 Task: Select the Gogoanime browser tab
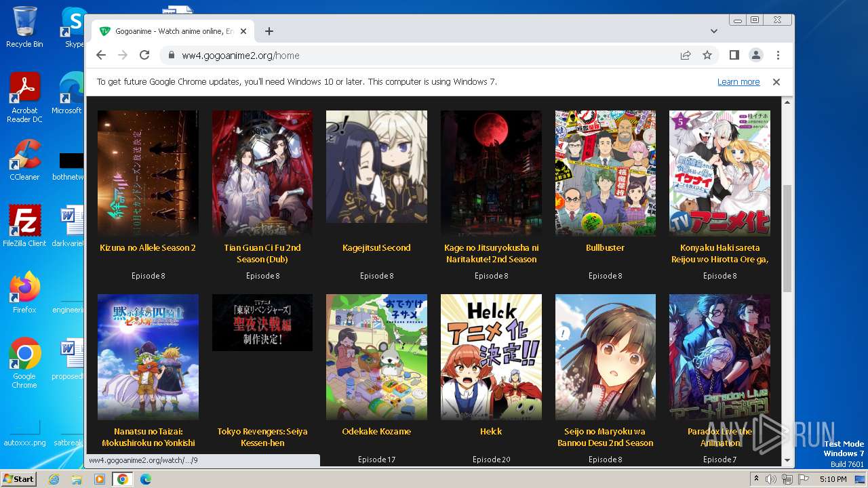pyautogui.click(x=173, y=31)
